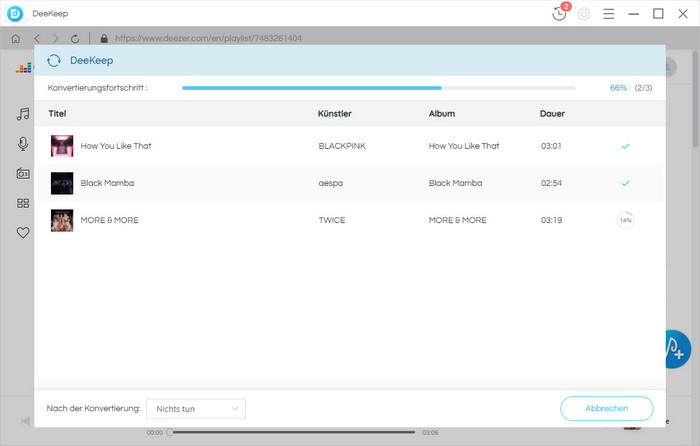Click Titel column header
Image resolution: width=700 pixels, height=446 pixels.
tap(57, 113)
